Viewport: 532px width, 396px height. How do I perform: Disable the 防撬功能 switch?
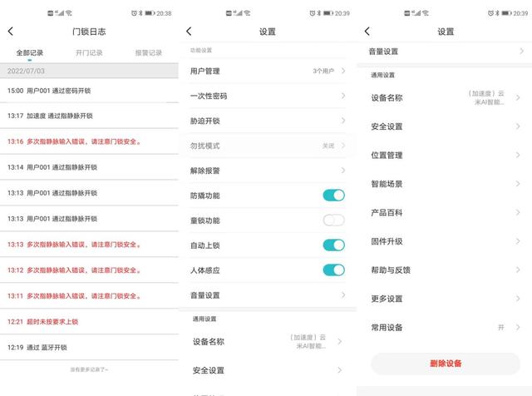pos(333,196)
